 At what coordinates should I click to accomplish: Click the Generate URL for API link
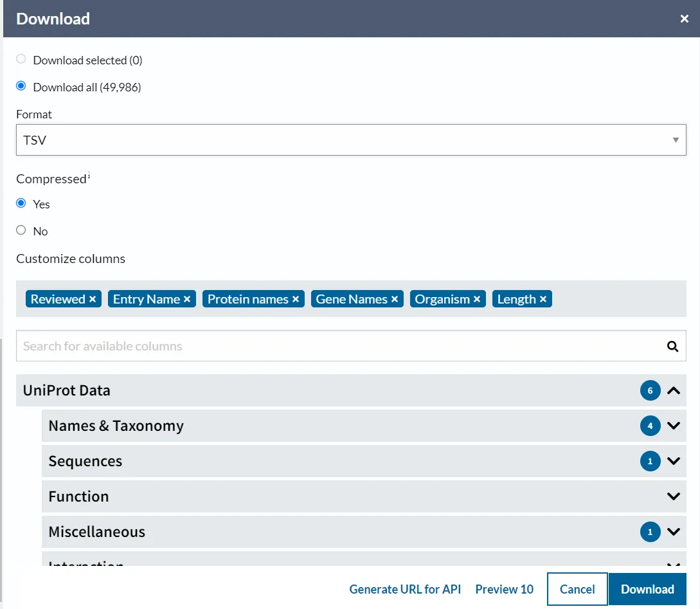(x=405, y=589)
